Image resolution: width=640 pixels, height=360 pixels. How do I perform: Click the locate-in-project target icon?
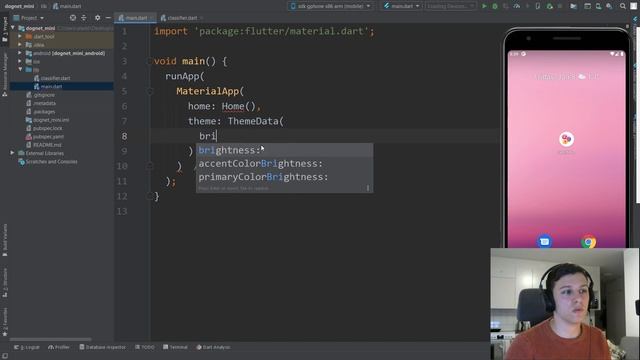coord(73,18)
